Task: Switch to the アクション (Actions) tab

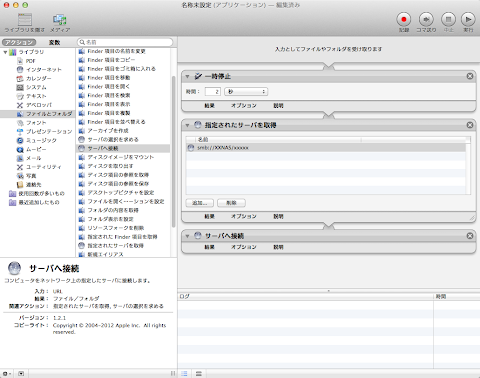Action: 19,42
